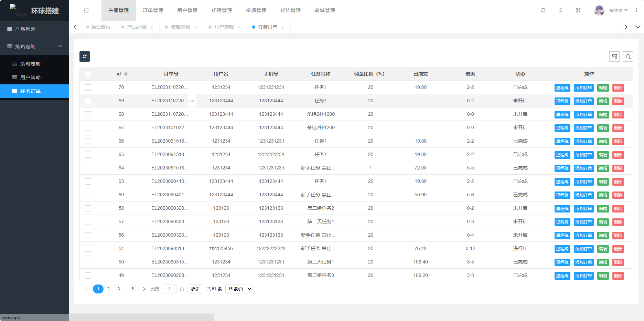
Task: Open the tab operations dropdown chevron
Action: point(638,27)
